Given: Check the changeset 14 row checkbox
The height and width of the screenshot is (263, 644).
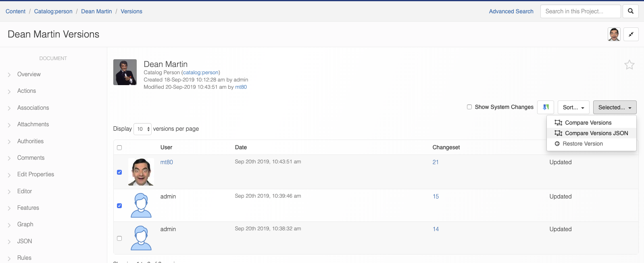Looking at the screenshot, I should pos(119,238).
